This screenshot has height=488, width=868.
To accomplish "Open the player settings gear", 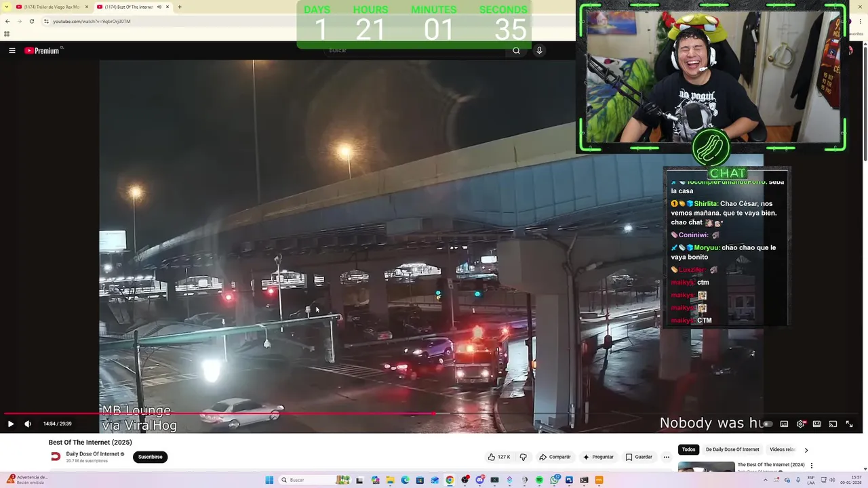I will [800, 424].
